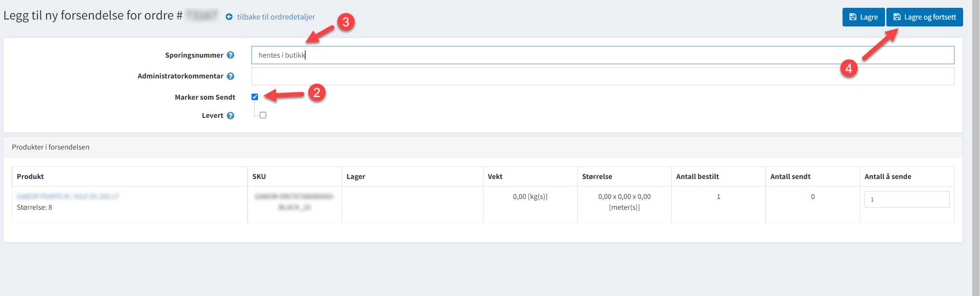Image resolution: width=980 pixels, height=296 pixels.
Task: Open the blurred product name link in table
Action: pyautogui.click(x=68, y=196)
